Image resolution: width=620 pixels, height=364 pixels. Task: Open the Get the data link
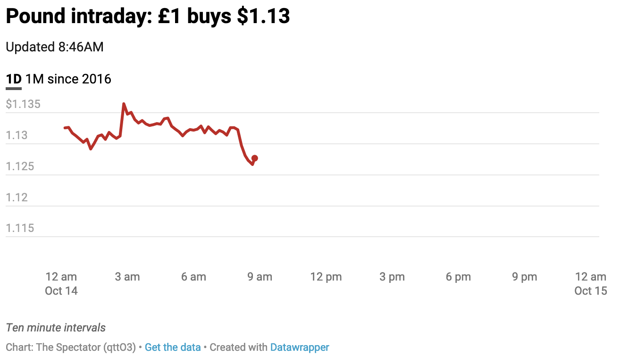173,347
